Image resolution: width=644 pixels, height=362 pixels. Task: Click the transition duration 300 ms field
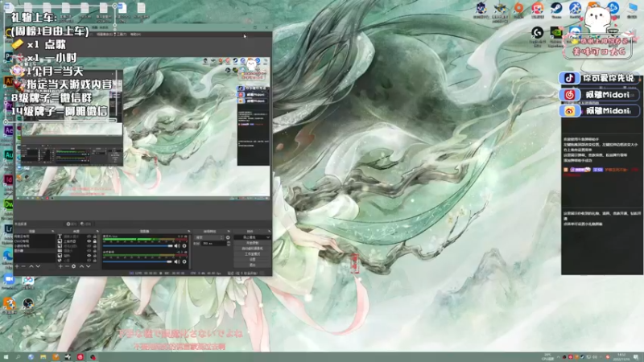pyautogui.click(x=214, y=244)
